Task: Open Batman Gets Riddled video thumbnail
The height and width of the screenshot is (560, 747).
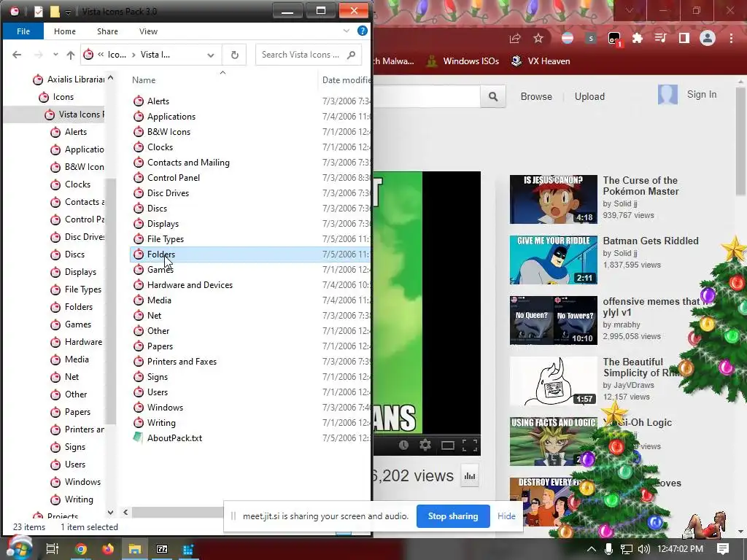Action: tap(553, 260)
